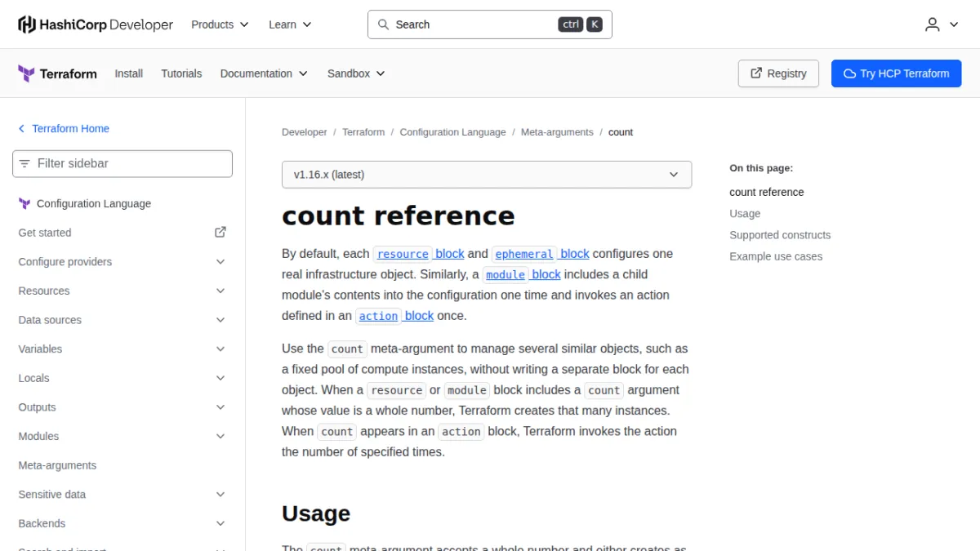Click the magnifier icon in Search
980x551 pixels.
coord(383,24)
